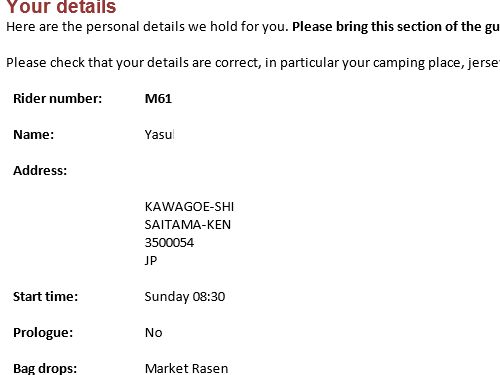Click the 'Prologue:' label
500x375 pixels.
click(43, 333)
